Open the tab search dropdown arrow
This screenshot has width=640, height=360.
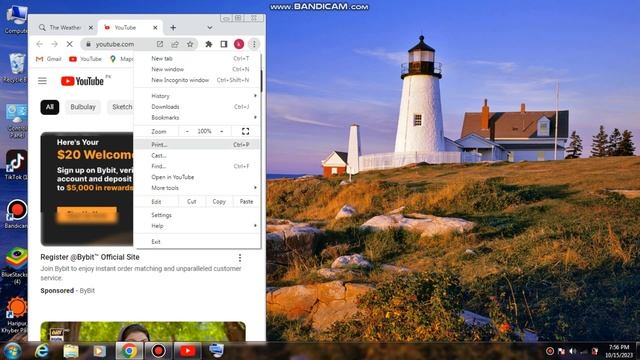[x=209, y=28]
